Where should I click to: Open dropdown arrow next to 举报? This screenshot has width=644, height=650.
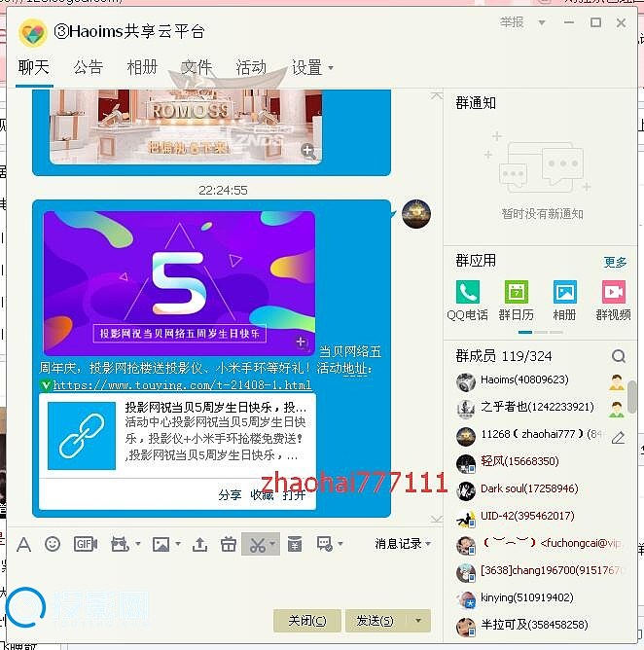541,22
